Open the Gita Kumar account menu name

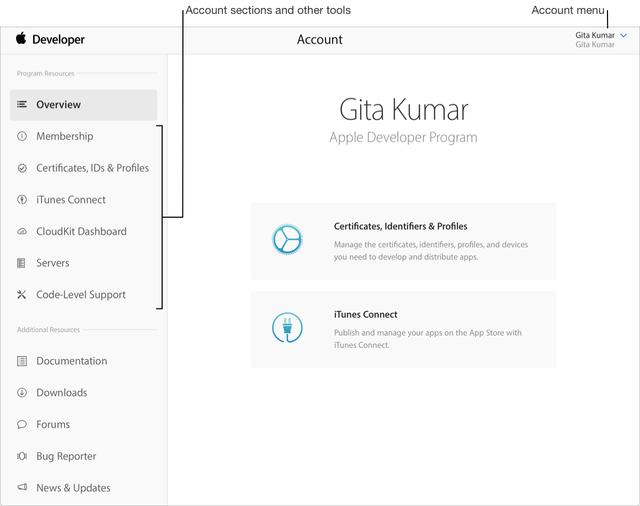(595, 35)
